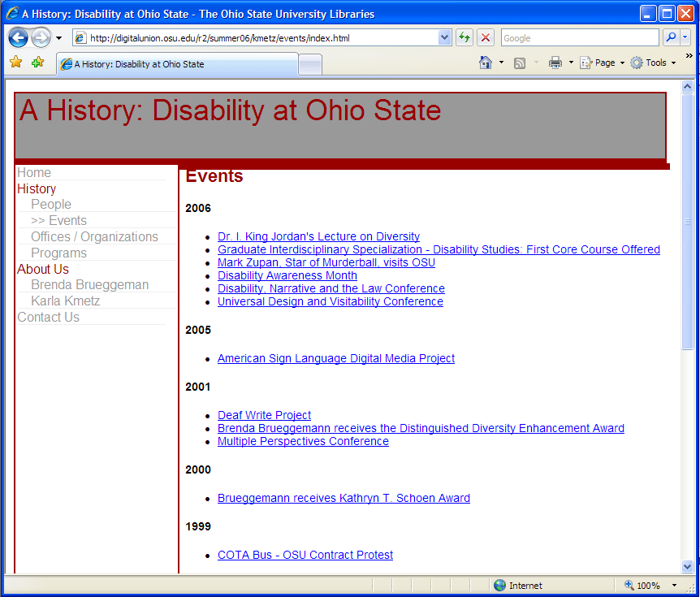Click the scrollbar up arrow
Screen dimensions: 700x597
688,87
